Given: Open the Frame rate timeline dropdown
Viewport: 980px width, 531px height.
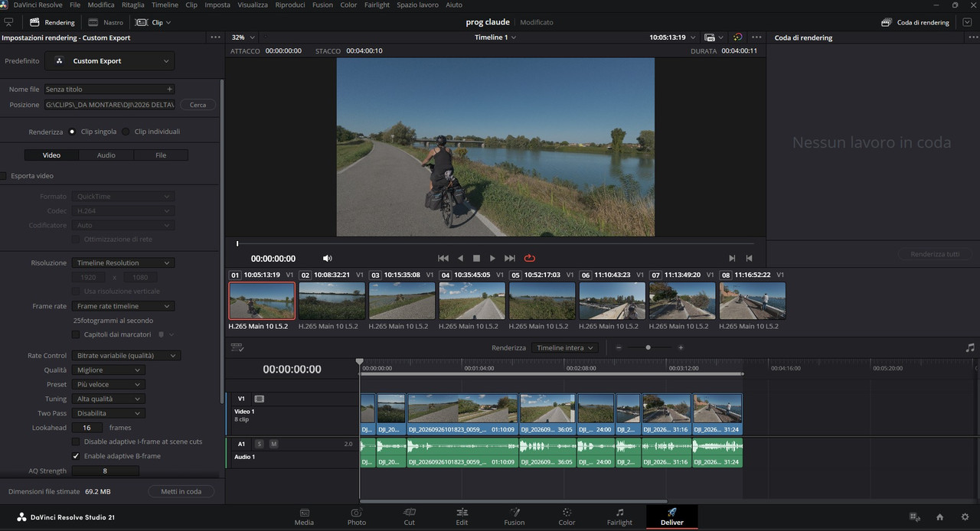Looking at the screenshot, I should 122,306.
